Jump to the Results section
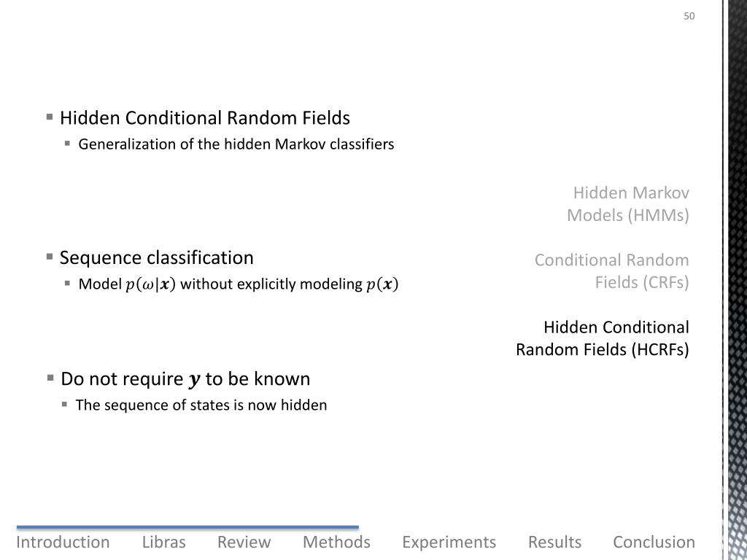This screenshot has width=747, height=560. pos(554,542)
